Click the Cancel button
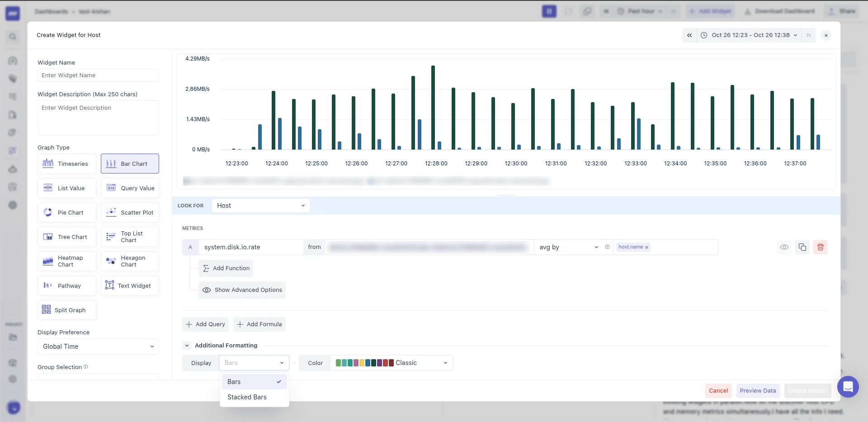The width and height of the screenshot is (868, 422). coord(718,391)
